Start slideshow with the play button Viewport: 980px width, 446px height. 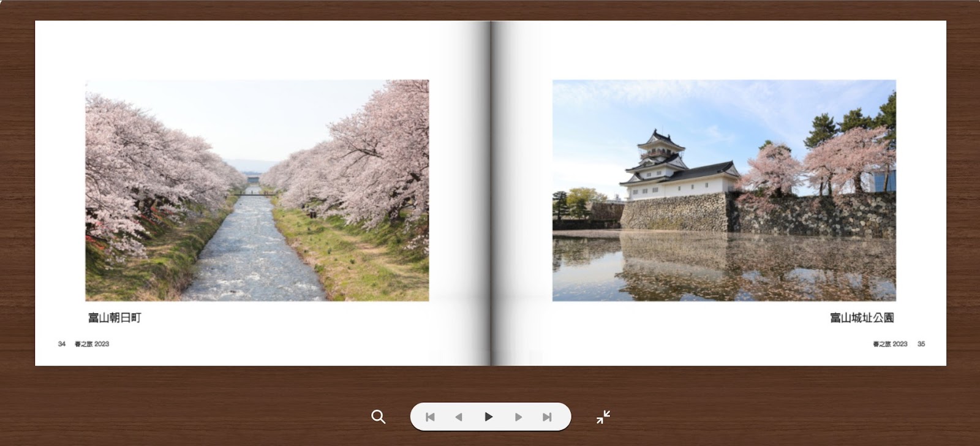click(x=489, y=417)
